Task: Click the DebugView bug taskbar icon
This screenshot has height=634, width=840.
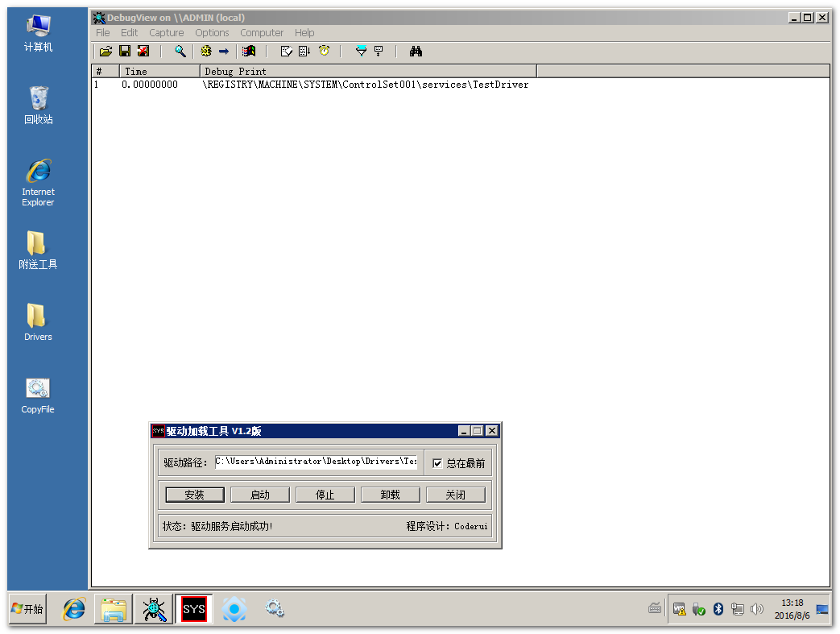Action: pyautogui.click(x=154, y=609)
